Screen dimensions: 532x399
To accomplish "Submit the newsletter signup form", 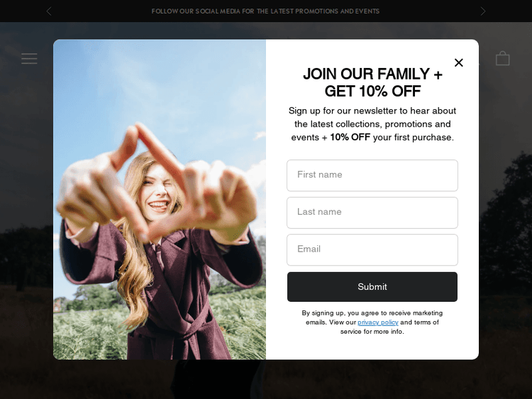I will pos(372,287).
